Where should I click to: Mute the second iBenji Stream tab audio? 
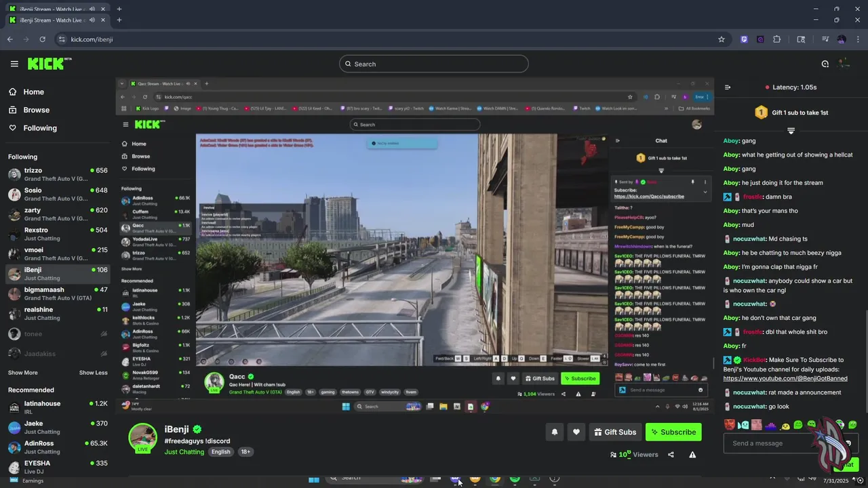[92, 20]
